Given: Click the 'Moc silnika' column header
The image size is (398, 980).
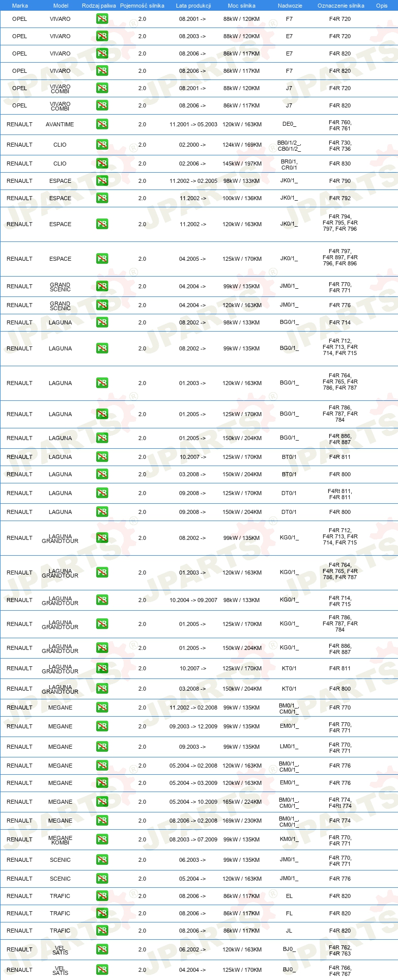Looking at the screenshot, I should [242, 6].
